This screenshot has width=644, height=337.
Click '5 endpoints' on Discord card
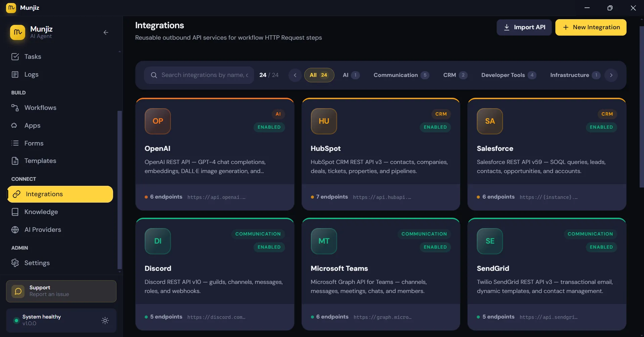pyautogui.click(x=166, y=317)
